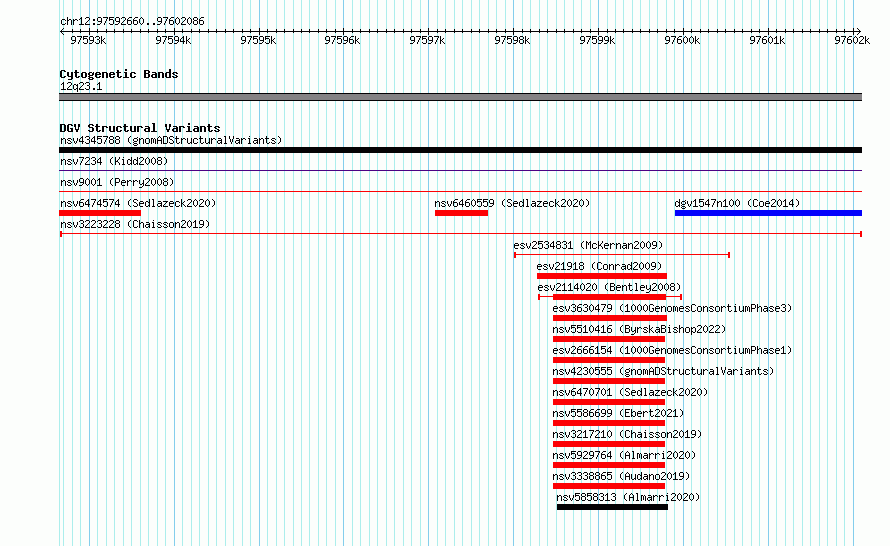Click the 97599k ruler tick label
This screenshot has height=546, width=890.
pyautogui.click(x=597, y=40)
